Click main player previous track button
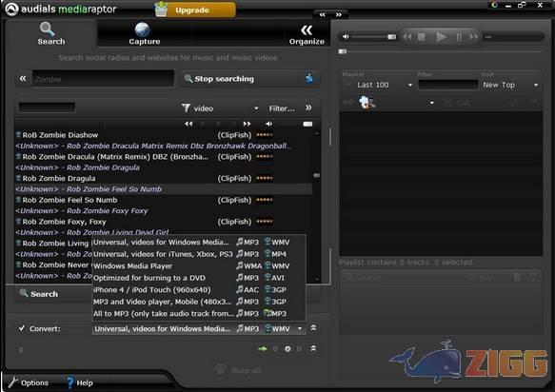 click(407, 36)
